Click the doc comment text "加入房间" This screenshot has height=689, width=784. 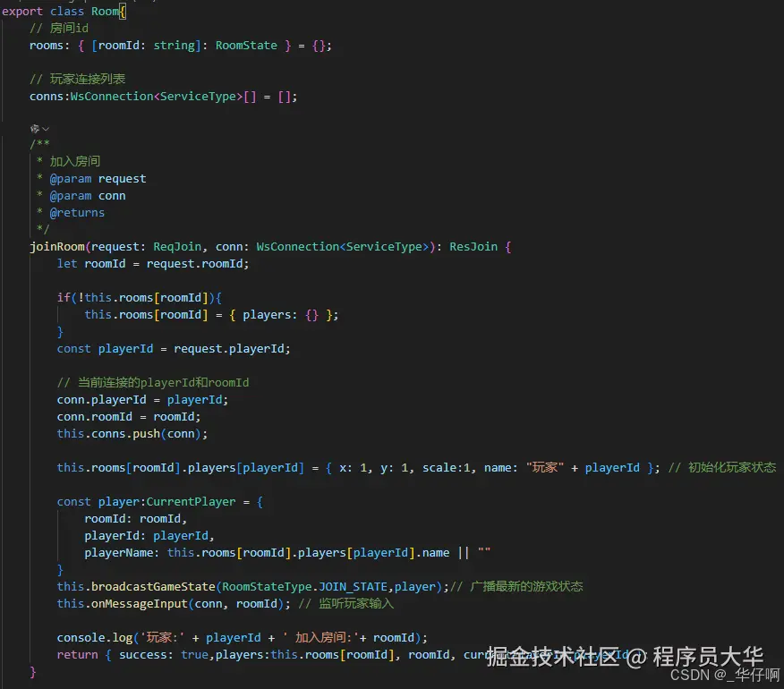click(75, 161)
